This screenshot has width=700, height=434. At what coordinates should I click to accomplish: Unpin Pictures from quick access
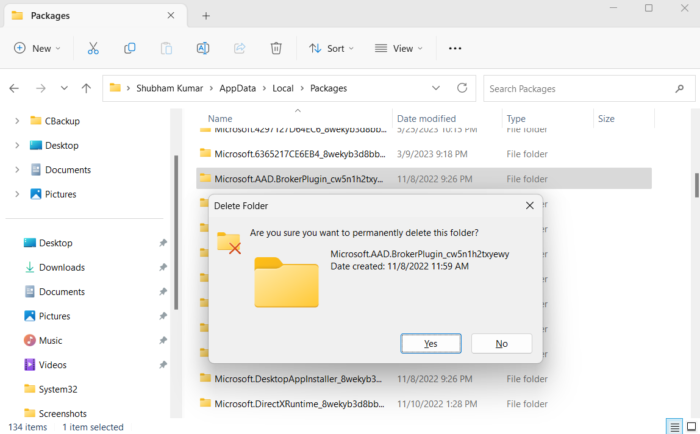pos(163,316)
